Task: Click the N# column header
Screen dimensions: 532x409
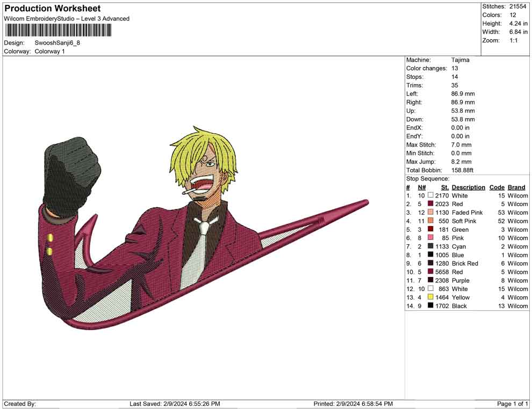Action: pyautogui.click(x=422, y=187)
